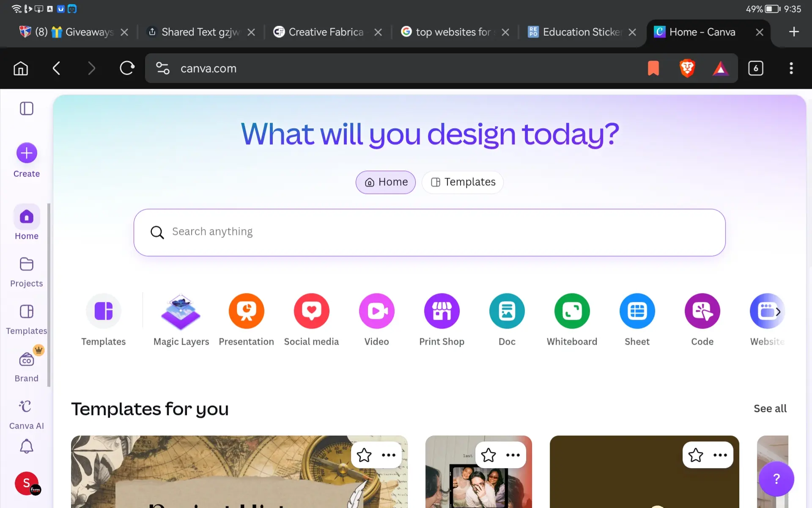The height and width of the screenshot is (508, 812).
Task: Toggle the Canva sidebar panel icon
Action: pos(26,108)
